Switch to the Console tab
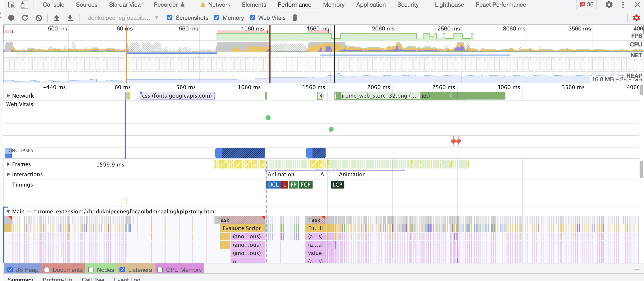644x281 pixels. pyautogui.click(x=53, y=5)
